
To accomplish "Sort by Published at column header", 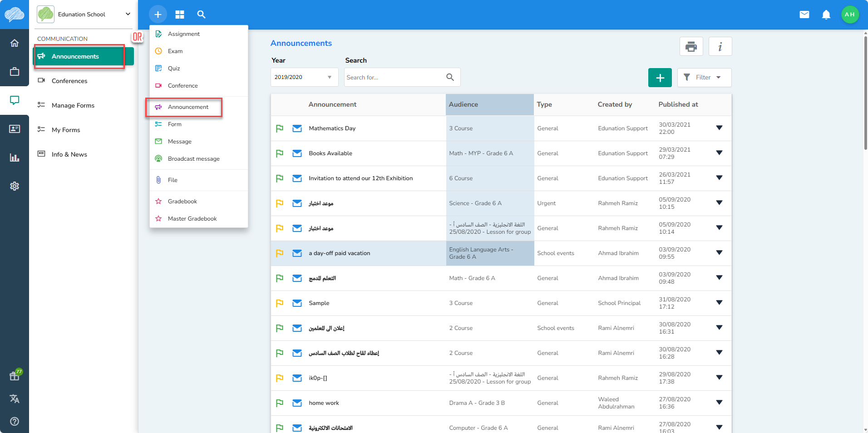I will (678, 104).
